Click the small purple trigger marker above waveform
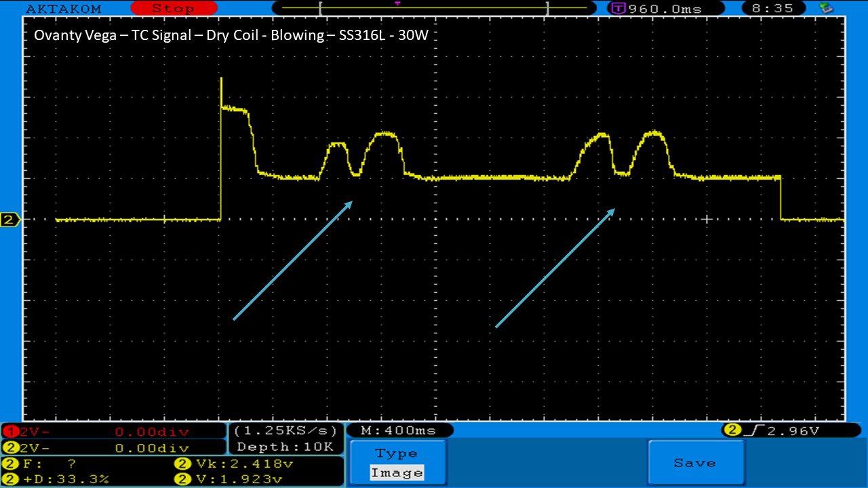This screenshot has height=488, width=868. pyautogui.click(x=397, y=3)
